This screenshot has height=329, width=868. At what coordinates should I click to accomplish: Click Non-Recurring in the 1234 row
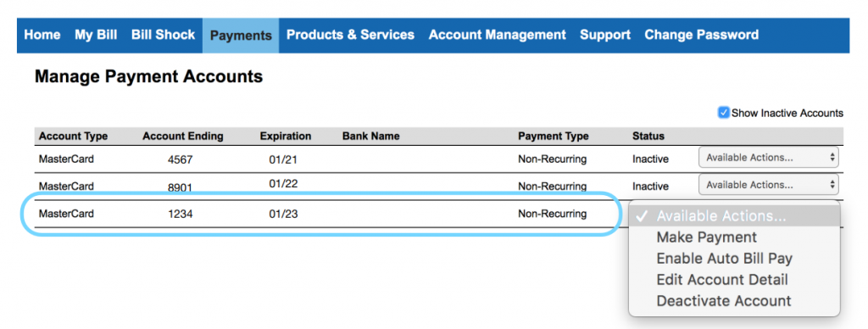point(552,213)
